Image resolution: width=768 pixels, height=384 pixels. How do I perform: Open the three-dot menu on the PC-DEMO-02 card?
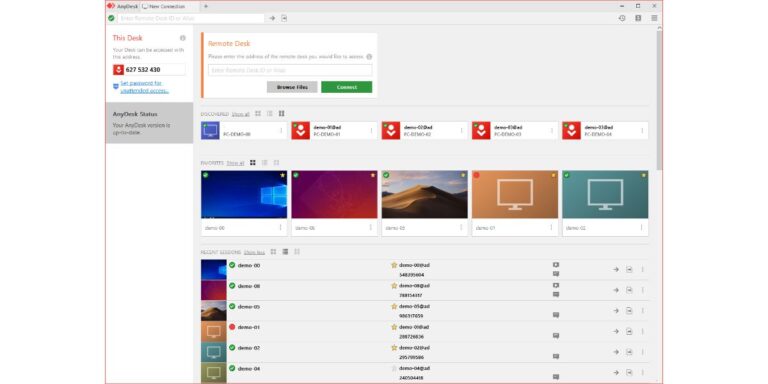tap(461, 131)
